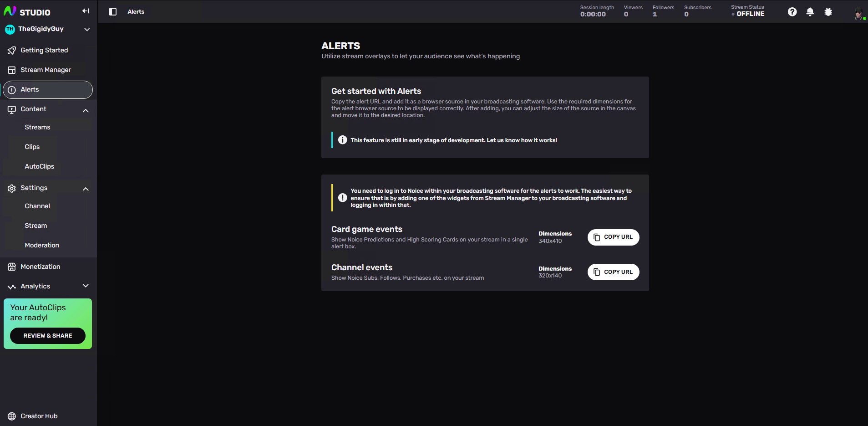The image size is (868, 426).
Task: Toggle the sidebar panel icon beside Alerts
Action: (x=113, y=12)
